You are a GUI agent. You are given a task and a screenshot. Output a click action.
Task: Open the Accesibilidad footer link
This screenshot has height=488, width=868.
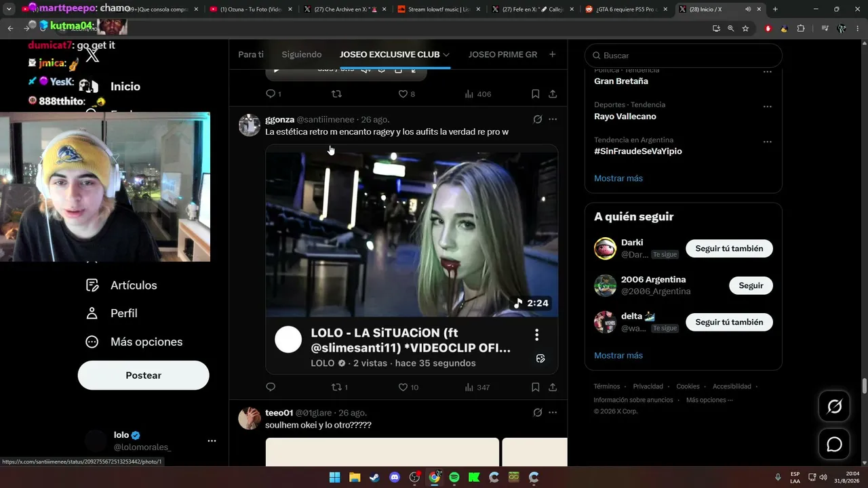click(x=732, y=386)
